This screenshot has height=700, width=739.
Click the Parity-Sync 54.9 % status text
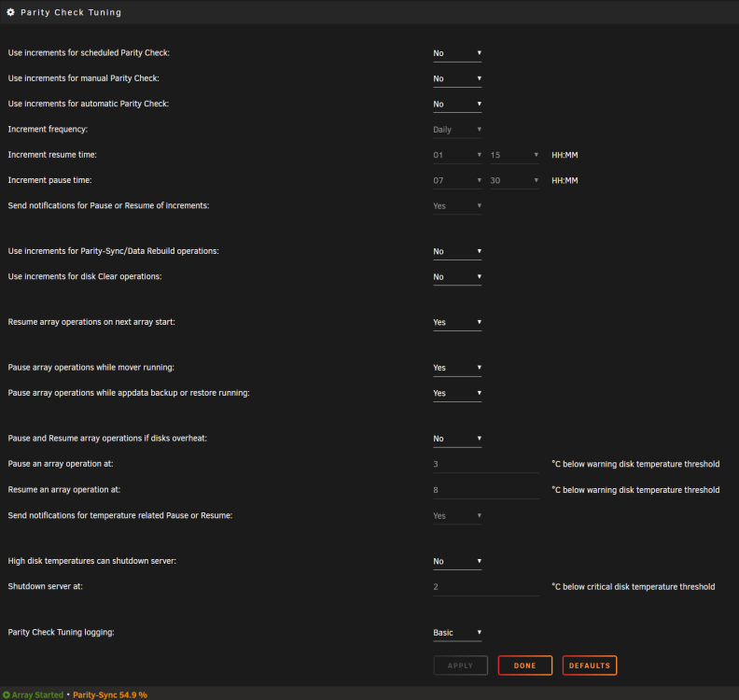pyautogui.click(x=110, y=694)
